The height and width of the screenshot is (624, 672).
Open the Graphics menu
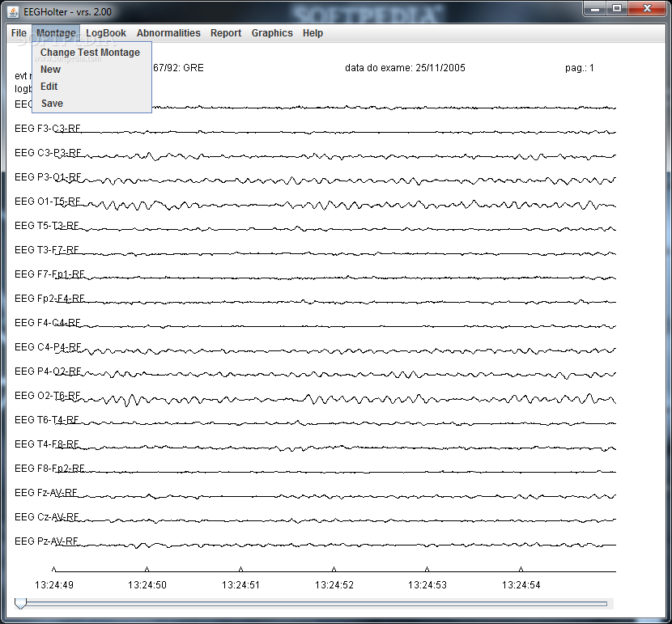tap(272, 33)
